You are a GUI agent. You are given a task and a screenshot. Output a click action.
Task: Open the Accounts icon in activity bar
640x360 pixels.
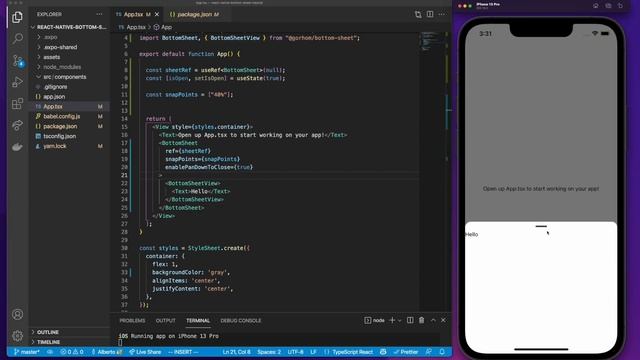17,314
